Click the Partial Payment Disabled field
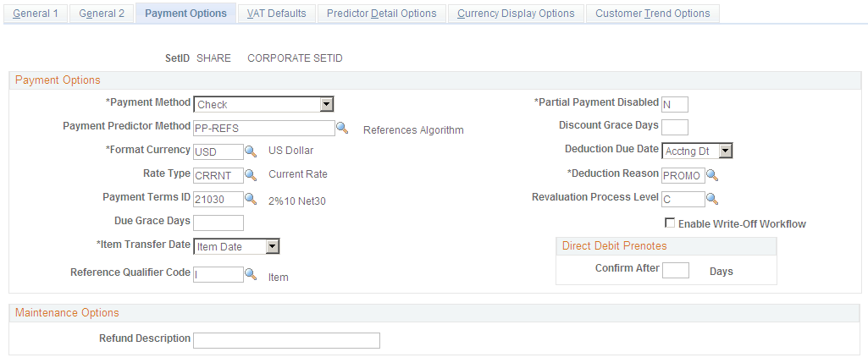Screen dimensions: 868x363 pos(675,104)
